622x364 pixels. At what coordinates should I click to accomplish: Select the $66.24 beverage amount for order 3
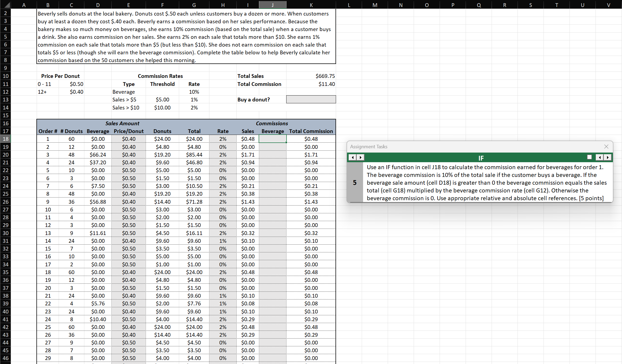pos(98,154)
